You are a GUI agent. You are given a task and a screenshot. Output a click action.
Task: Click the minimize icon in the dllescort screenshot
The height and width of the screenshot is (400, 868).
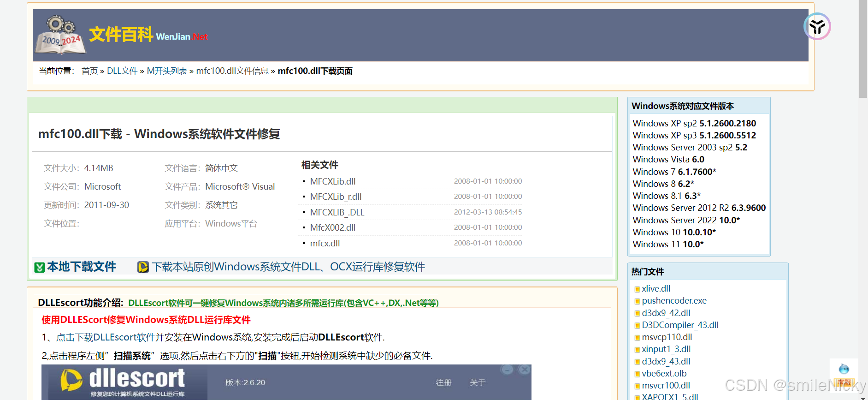pyautogui.click(x=507, y=370)
